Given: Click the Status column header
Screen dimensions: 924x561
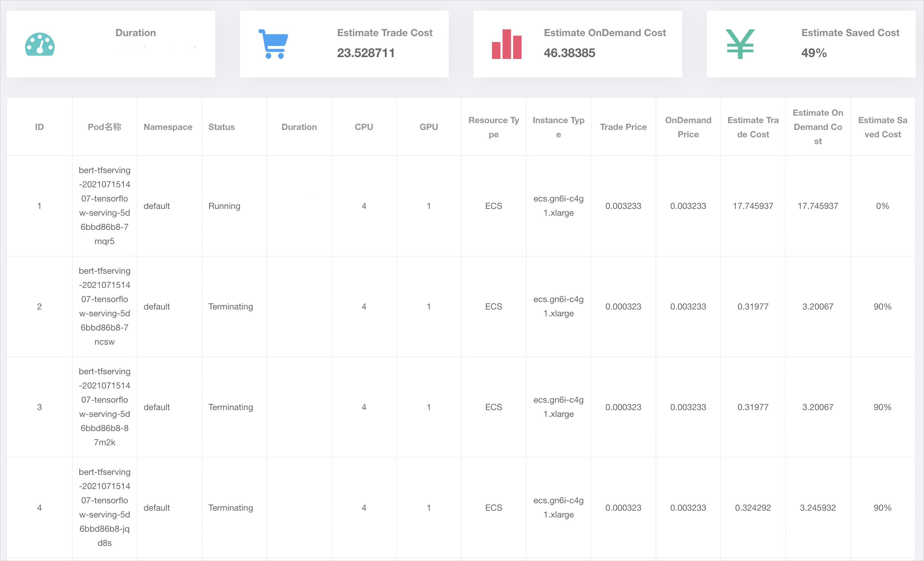Looking at the screenshot, I should point(221,127).
